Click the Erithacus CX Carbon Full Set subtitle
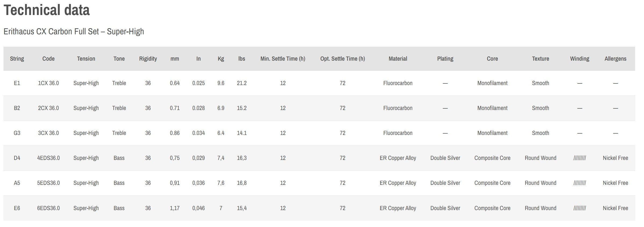Screen dimensions: 644x227 [x=74, y=31]
